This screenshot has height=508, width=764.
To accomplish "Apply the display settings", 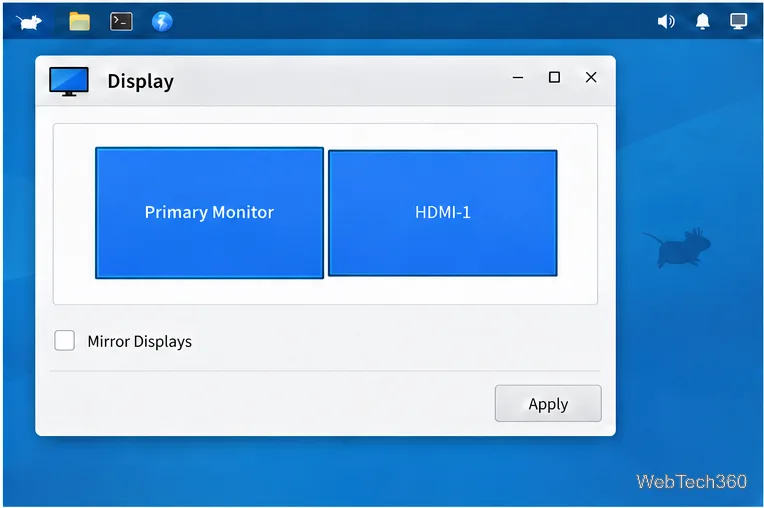I will coord(548,404).
